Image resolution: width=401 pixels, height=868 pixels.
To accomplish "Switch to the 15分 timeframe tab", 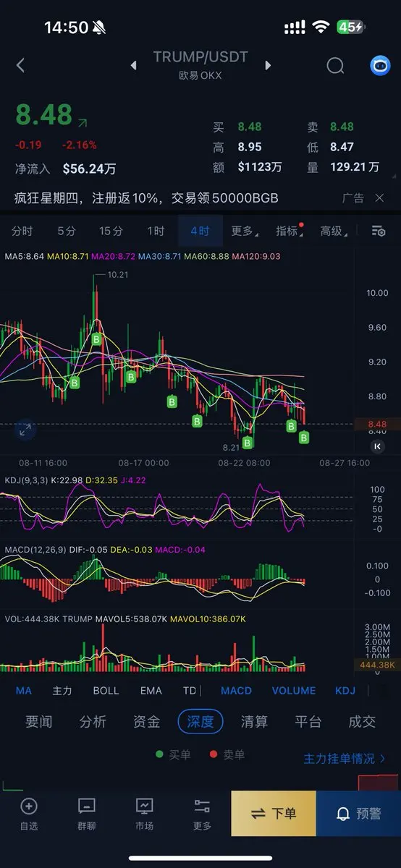I will pos(111,231).
